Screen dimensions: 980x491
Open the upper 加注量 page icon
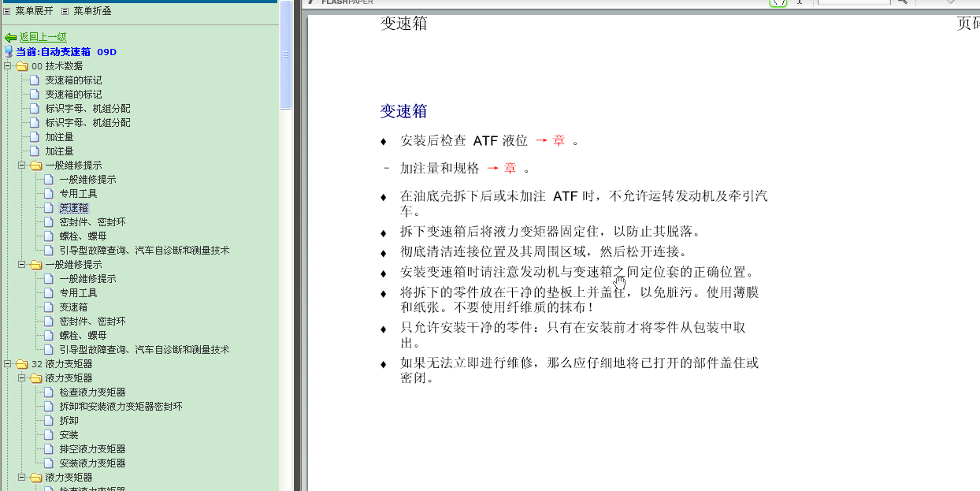point(35,137)
